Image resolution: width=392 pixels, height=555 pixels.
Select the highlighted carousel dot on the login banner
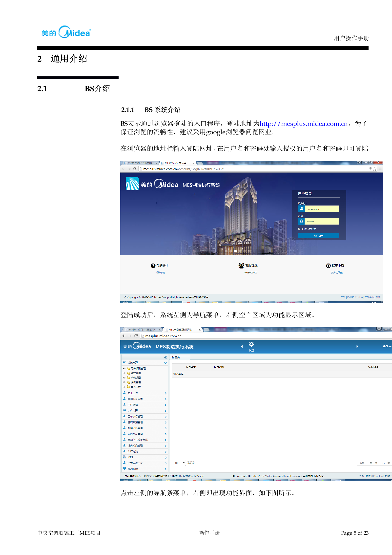(x=235, y=251)
